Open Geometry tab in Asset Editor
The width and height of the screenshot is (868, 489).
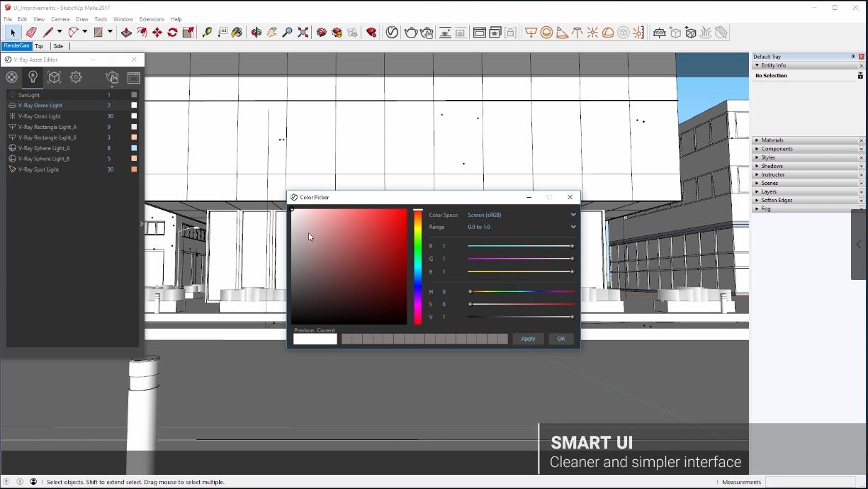coord(54,77)
